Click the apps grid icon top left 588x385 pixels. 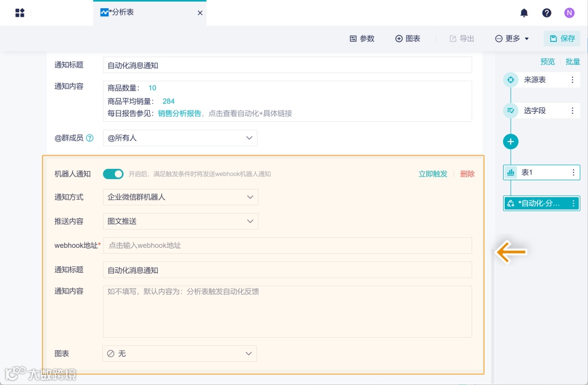click(x=20, y=13)
